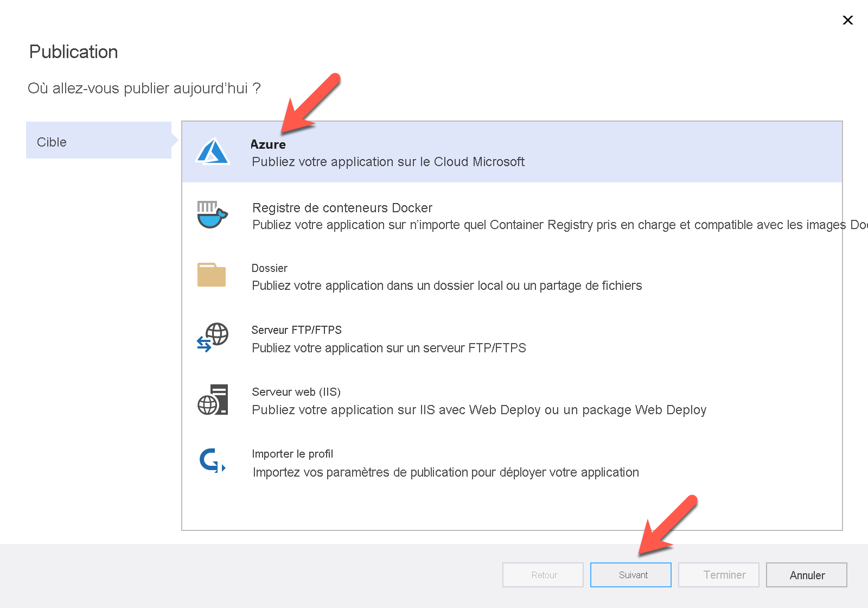This screenshot has width=868, height=608.
Task: Click the Docker container registry icon
Action: pos(212,214)
